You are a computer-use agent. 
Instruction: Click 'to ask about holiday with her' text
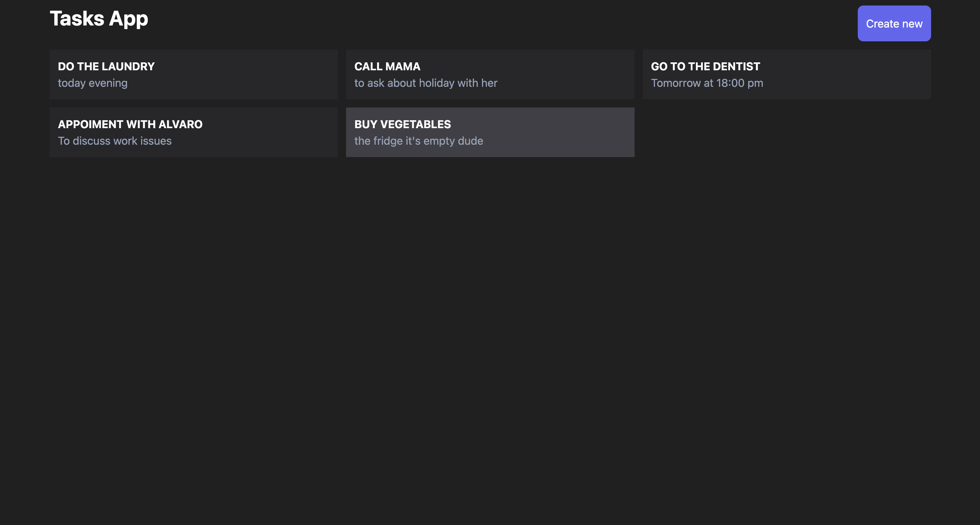pyautogui.click(x=425, y=83)
